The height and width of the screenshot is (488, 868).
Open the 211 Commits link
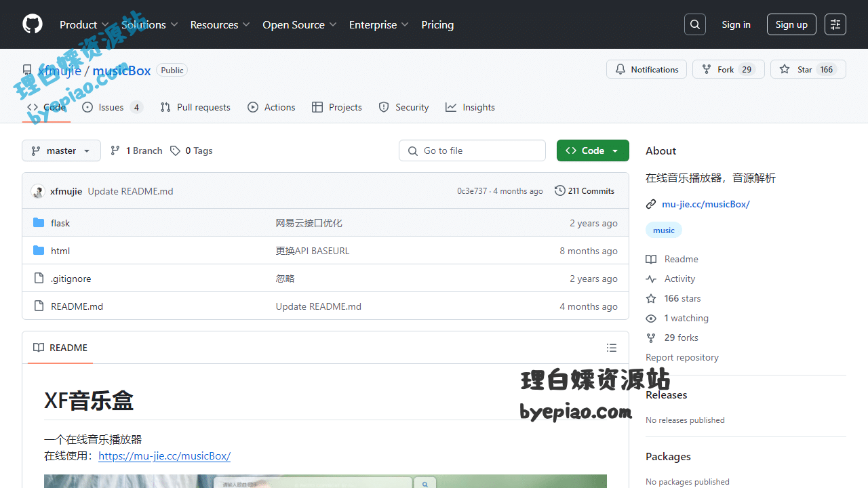(585, 191)
